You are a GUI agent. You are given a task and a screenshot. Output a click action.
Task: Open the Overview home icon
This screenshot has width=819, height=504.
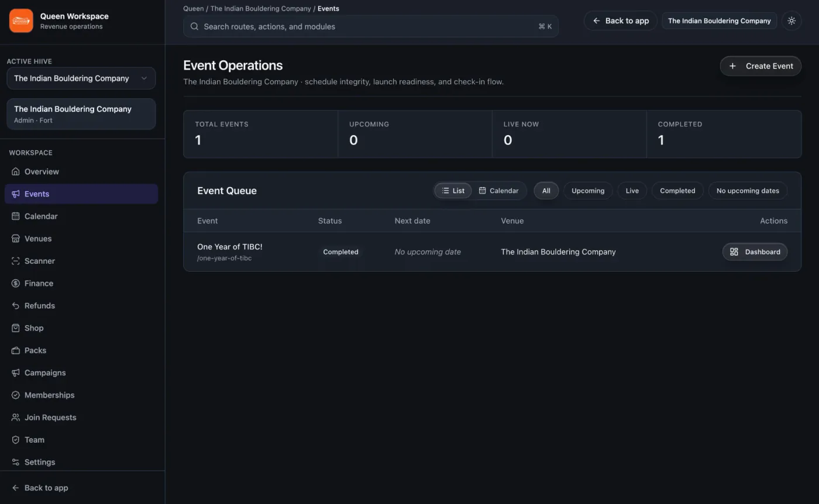pyautogui.click(x=16, y=172)
